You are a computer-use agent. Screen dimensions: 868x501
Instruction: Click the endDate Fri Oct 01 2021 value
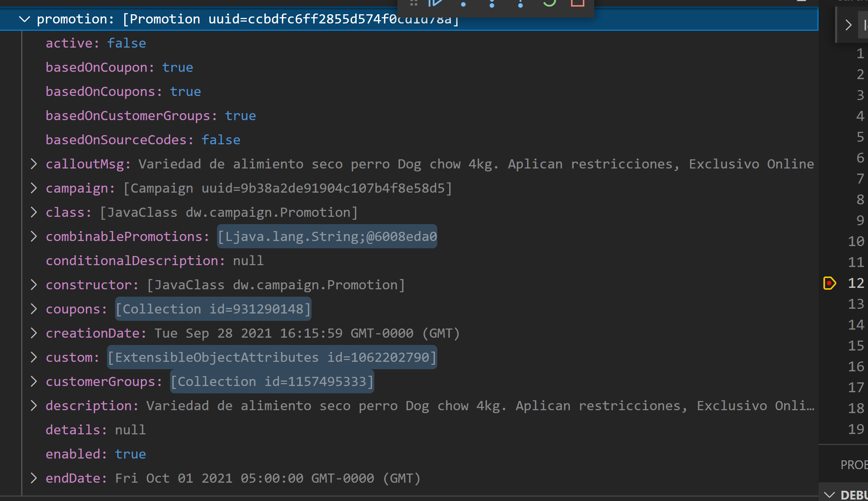pos(268,478)
